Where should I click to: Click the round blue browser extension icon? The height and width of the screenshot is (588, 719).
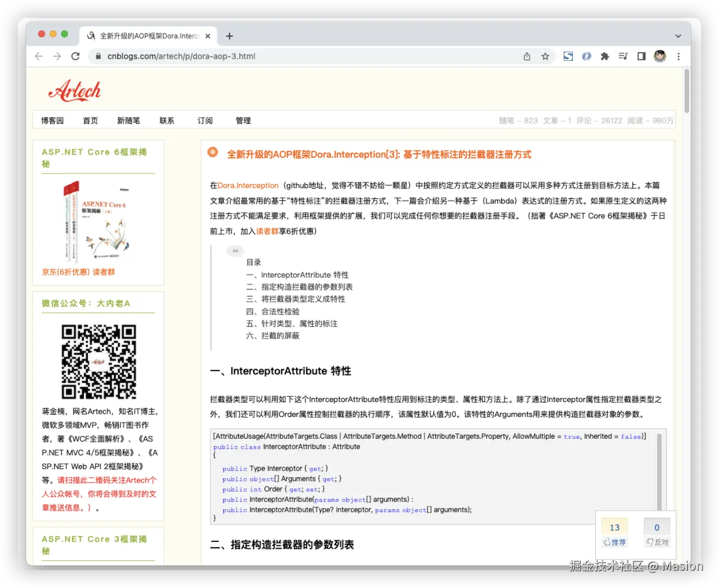pyautogui.click(x=586, y=56)
